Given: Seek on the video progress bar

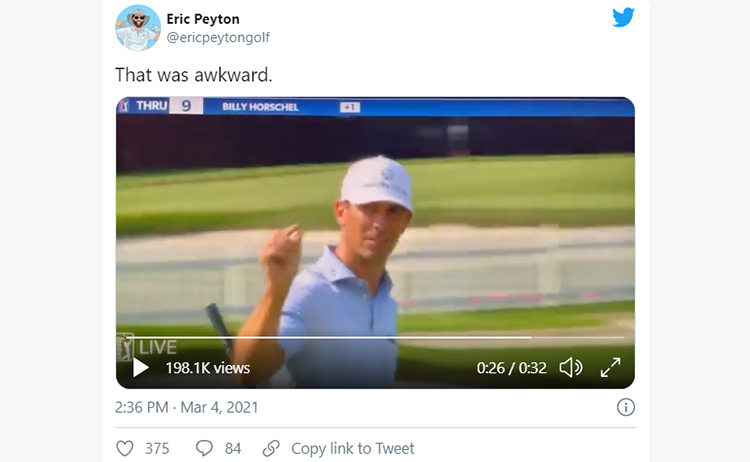Looking at the screenshot, I should pyautogui.click(x=375, y=338).
